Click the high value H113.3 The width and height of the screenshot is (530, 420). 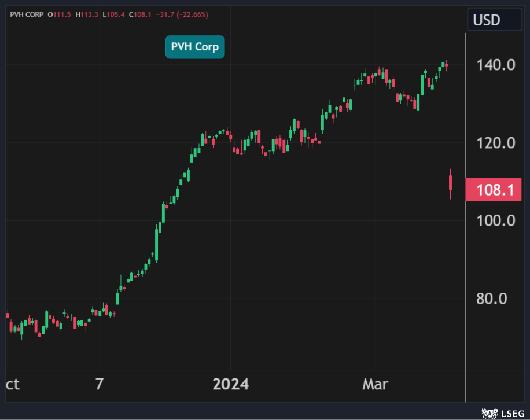coord(86,14)
